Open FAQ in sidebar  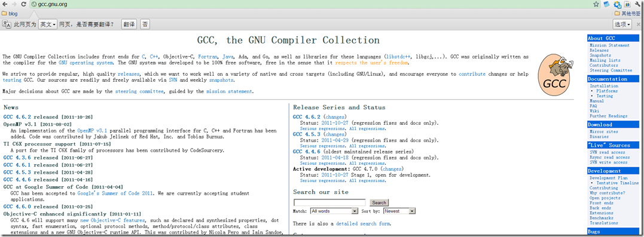point(593,106)
